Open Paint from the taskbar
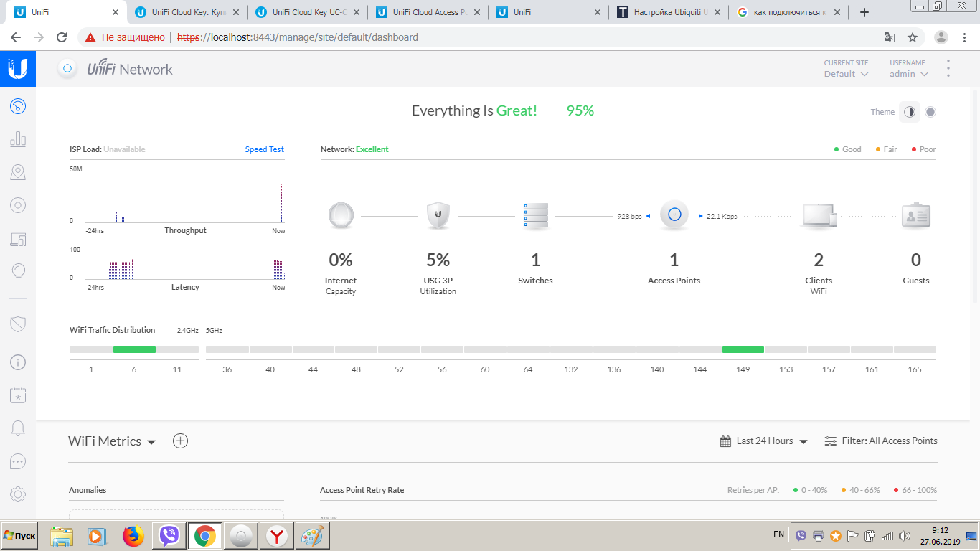 [312, 536]
